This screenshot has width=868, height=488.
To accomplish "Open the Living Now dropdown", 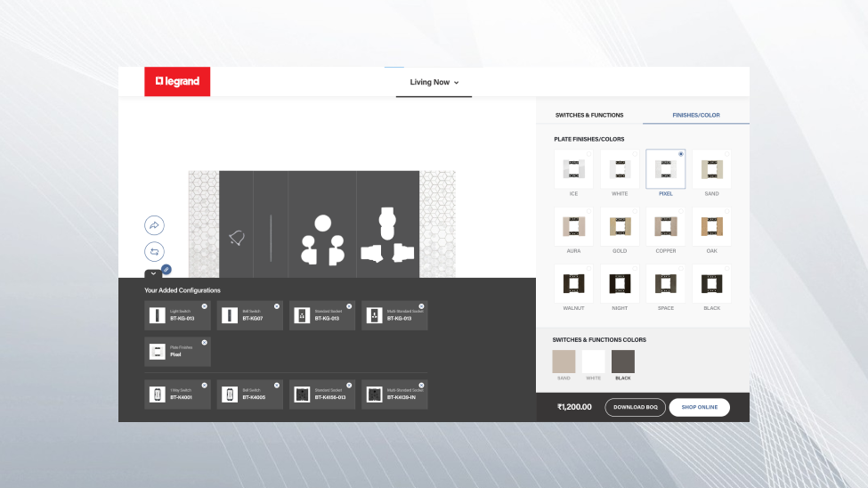I will click(x=434, y=82).
